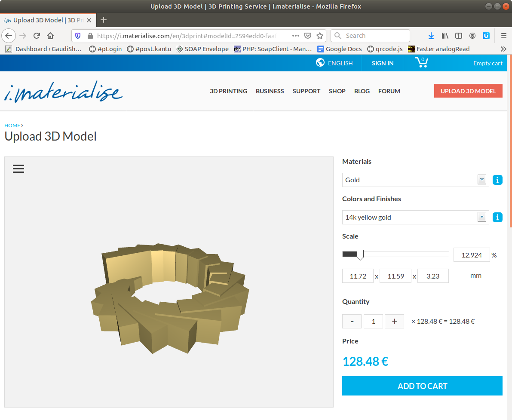The width and height of the screenshot is (512, 420).
Task: Click the Firefox forward arrow
Action: (x=23, y=36)
